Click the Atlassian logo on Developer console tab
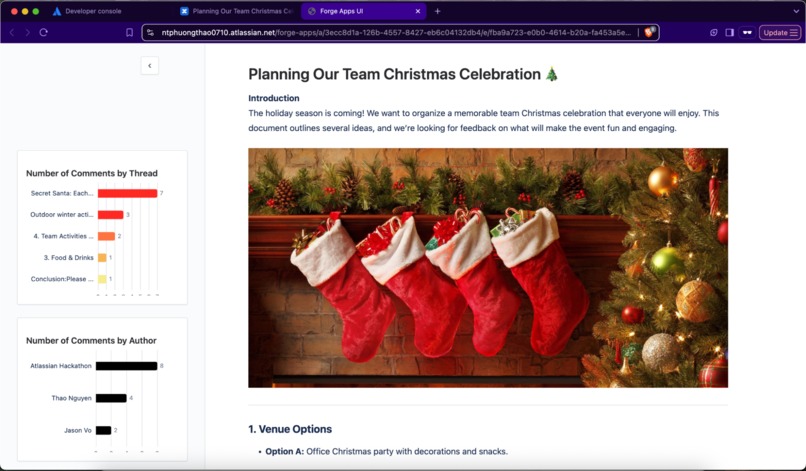Screen dimensions: 806x471 pos(57,11)
